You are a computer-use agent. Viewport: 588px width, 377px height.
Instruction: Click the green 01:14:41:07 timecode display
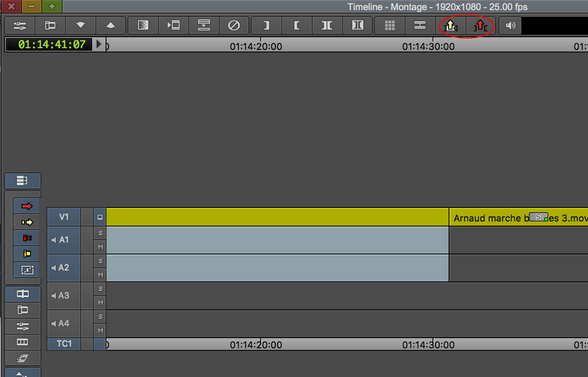click(49, 44)
